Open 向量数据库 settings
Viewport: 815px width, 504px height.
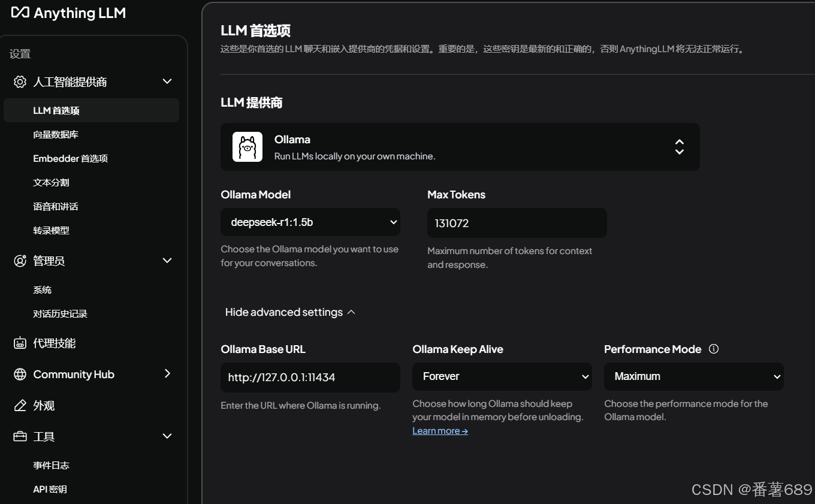pyautogui.click(x=56, y=134)
